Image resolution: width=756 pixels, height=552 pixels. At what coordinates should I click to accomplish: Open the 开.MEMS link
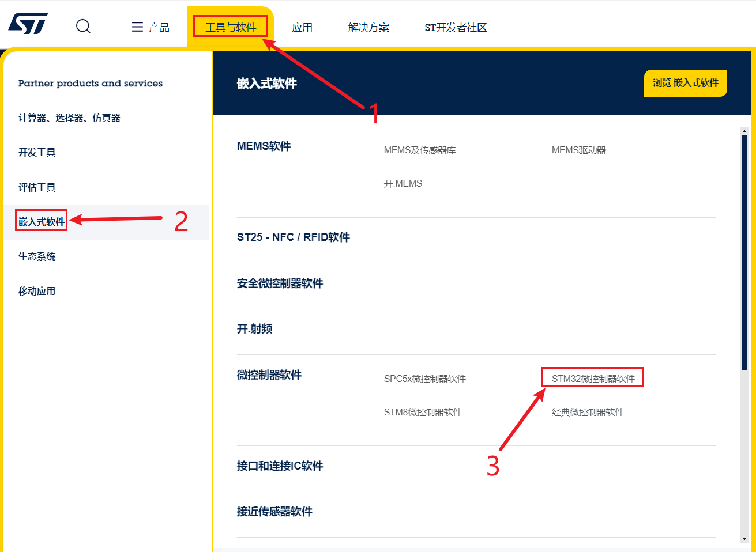(403, 183)
